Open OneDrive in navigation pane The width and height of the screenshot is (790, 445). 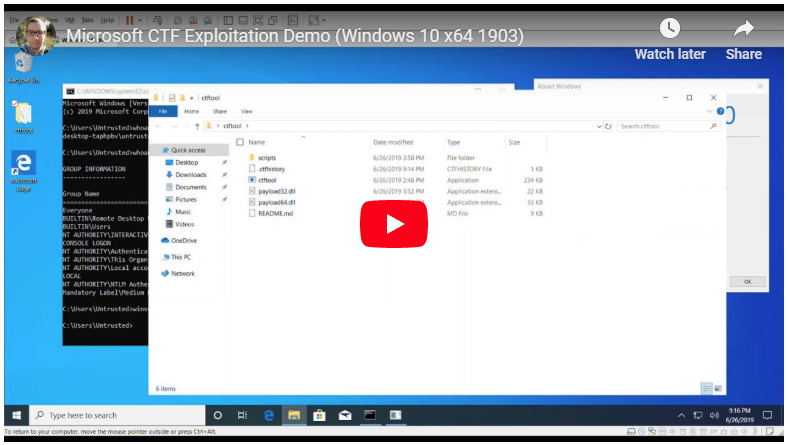pyautogui.click(x=183, y=240)
